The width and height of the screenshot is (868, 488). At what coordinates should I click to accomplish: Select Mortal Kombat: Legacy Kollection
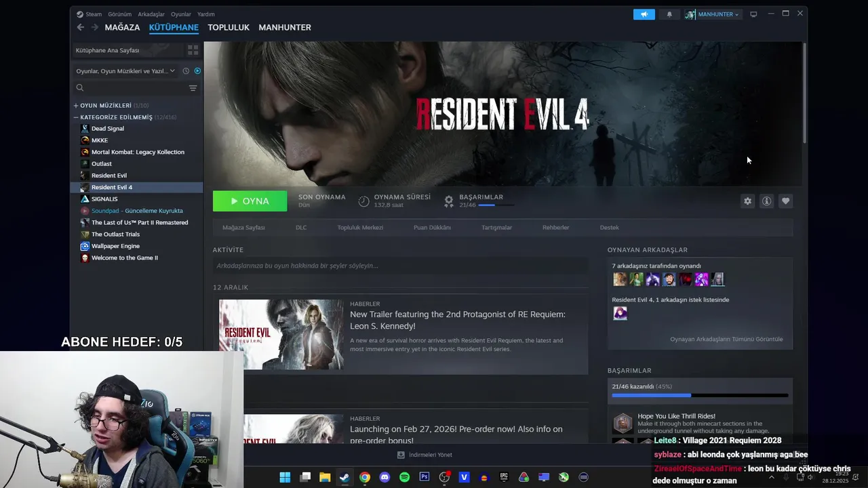[137, 152]
